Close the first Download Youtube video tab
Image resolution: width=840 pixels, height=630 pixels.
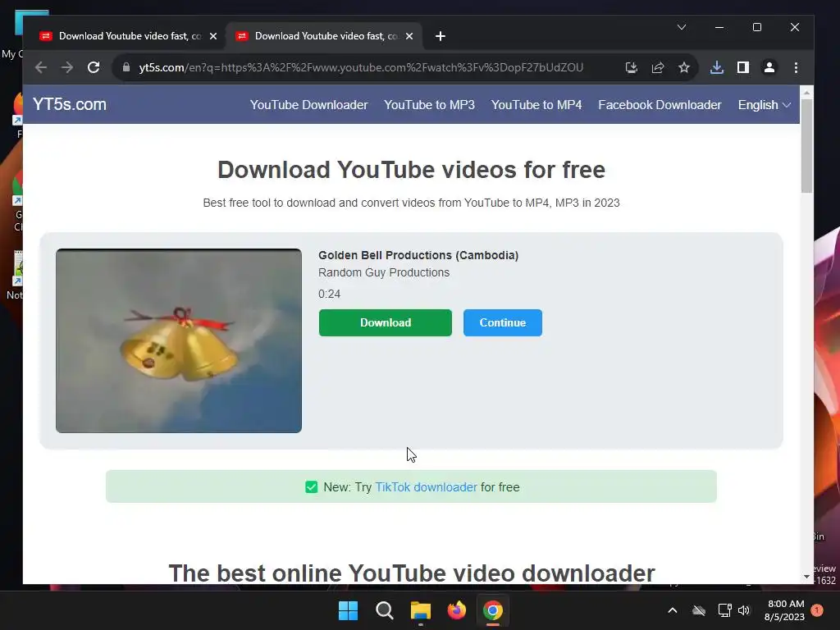click(213, 36)
